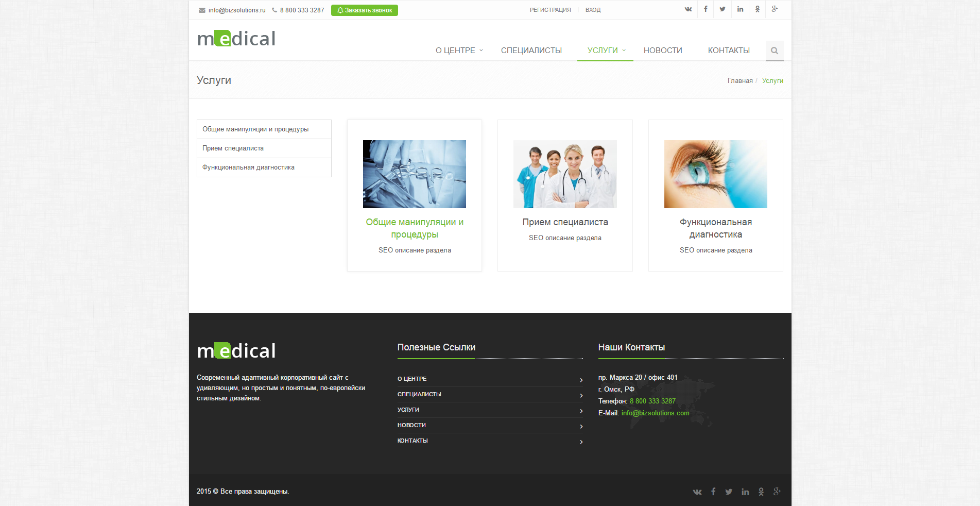Click the doctors team photo thumbnail

[x=565, y=174]
